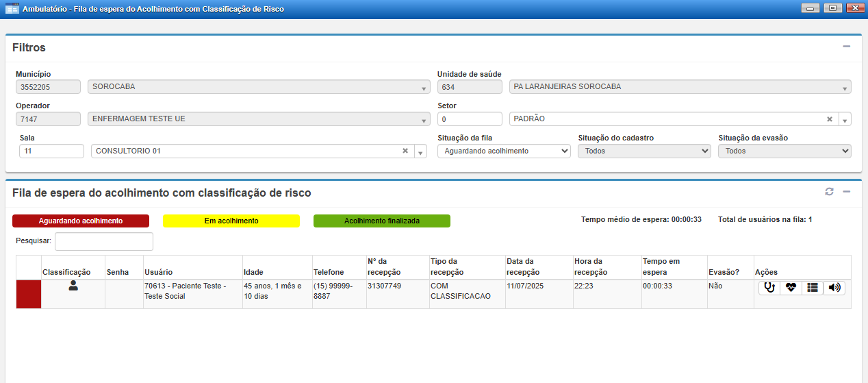Open the Situação da fila dropdown
The width and height of the screenshot is (868, 383).
pos(504,151)
